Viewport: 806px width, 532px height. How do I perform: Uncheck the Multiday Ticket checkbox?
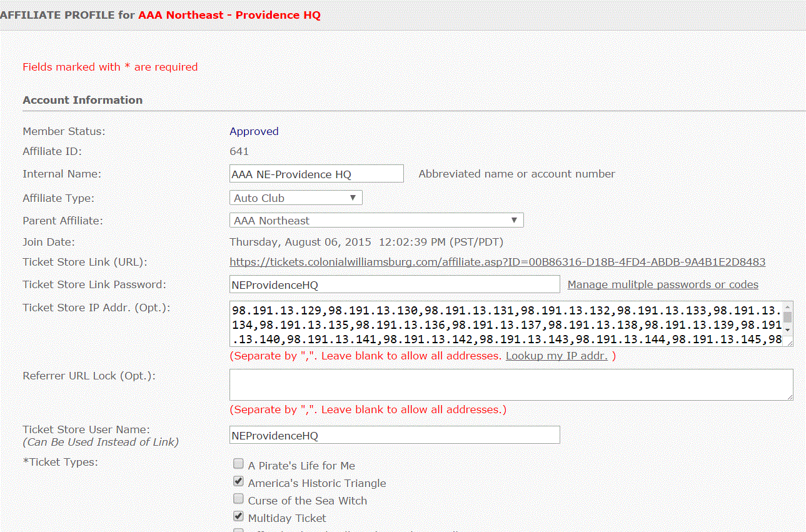click(x=238, y=516)
